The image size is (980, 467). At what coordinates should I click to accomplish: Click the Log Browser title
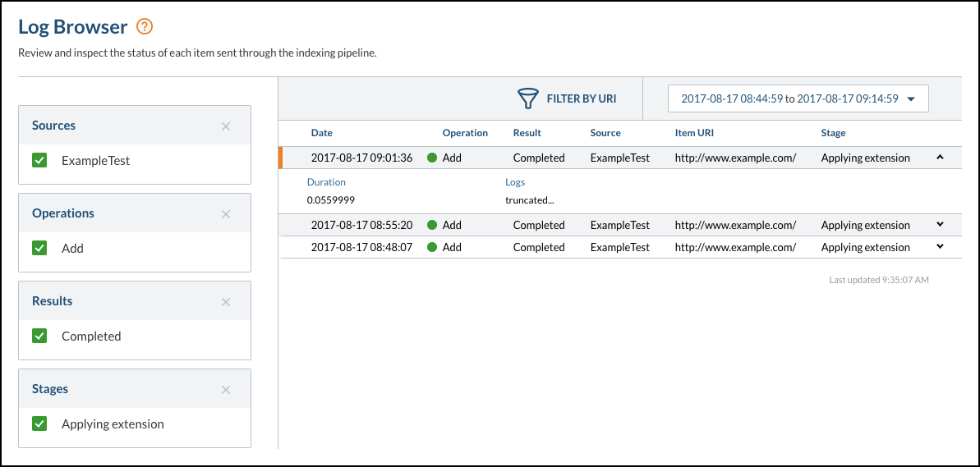click(x=73, y=26)
